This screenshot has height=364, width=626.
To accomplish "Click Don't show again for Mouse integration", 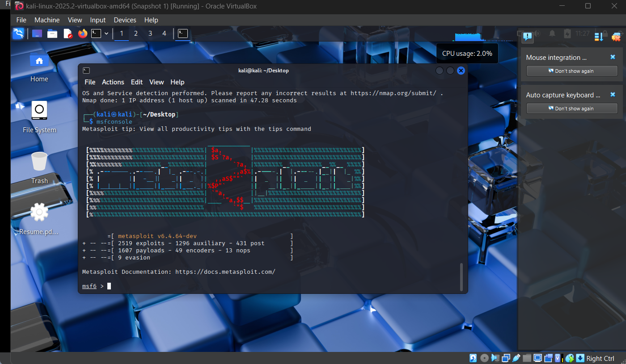I will coord(571,71).
